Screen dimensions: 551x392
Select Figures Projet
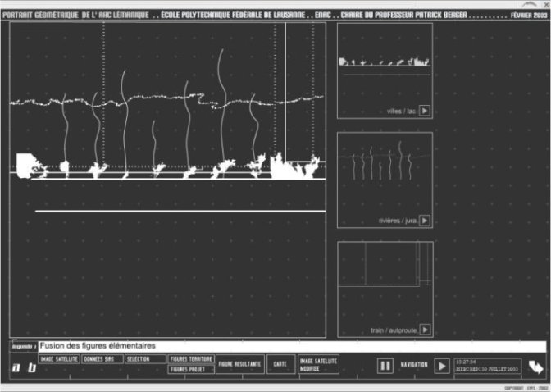(x=191, y=370)
